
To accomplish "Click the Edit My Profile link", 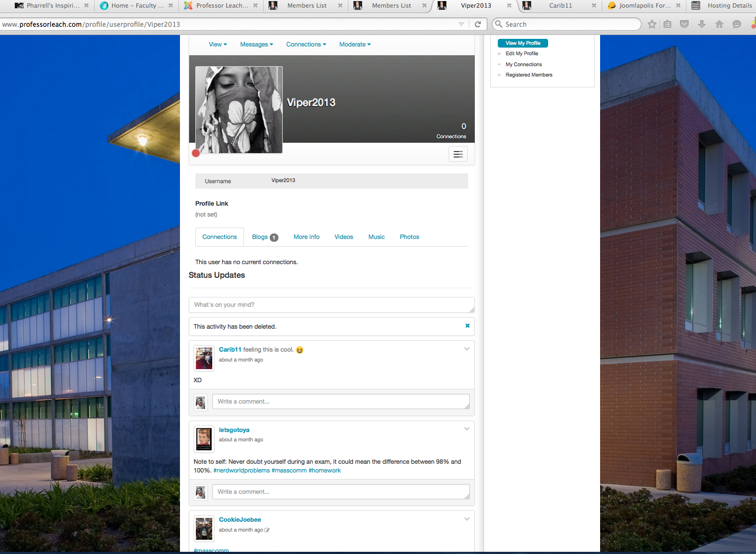I will pyautogui.click(x=522, y=54).
